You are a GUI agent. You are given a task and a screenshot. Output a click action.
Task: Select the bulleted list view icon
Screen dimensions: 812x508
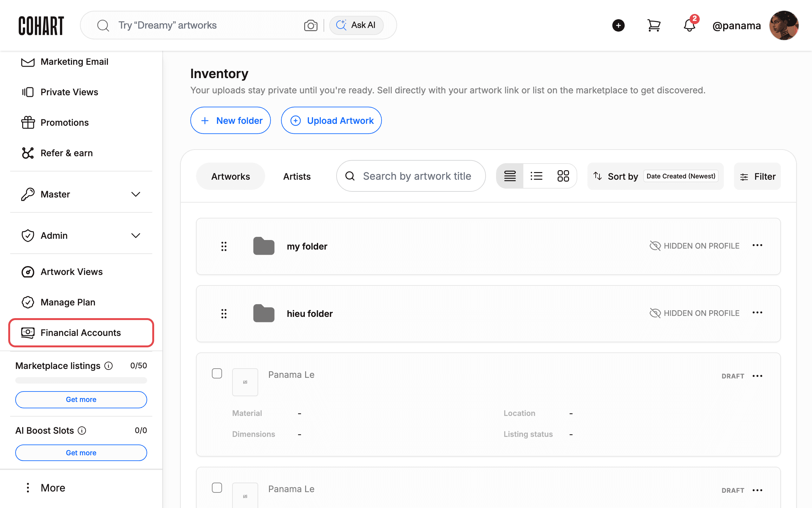536,176
